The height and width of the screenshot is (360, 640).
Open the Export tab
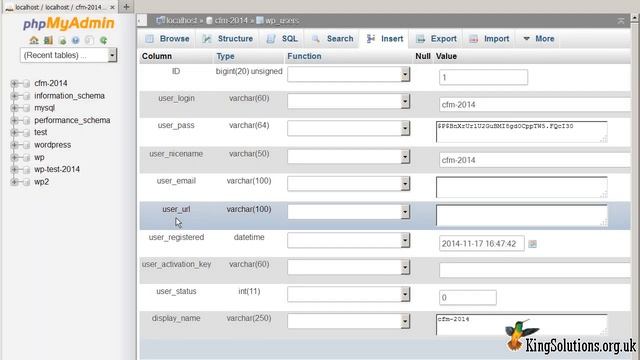point(436,39)
